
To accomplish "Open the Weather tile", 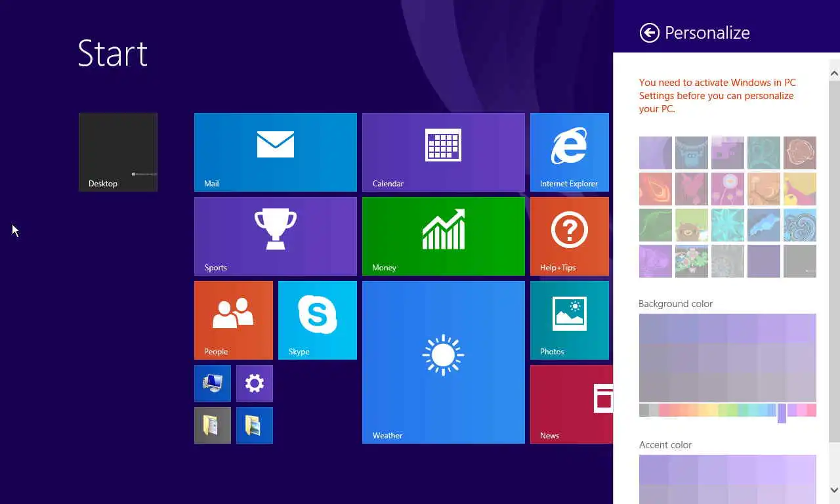I will coord(444,362).
